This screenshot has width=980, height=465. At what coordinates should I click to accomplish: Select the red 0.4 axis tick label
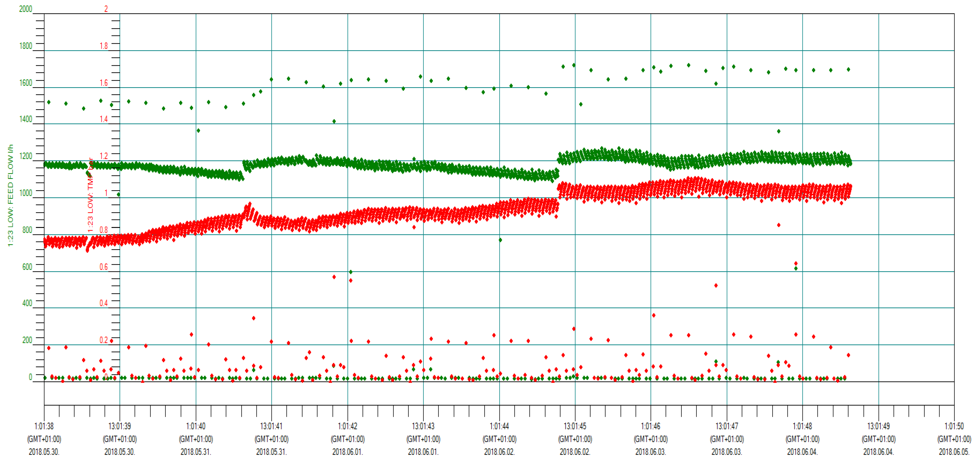(103, 303)
